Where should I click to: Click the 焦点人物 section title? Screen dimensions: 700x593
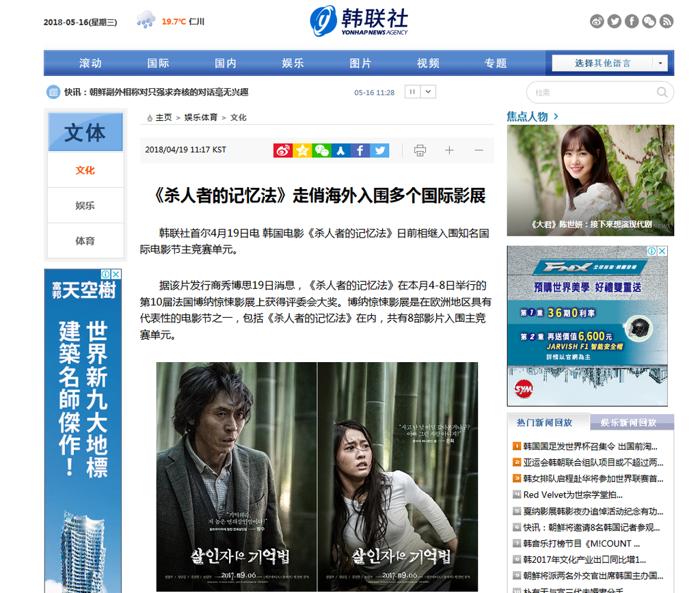click(x=527, y=116)
